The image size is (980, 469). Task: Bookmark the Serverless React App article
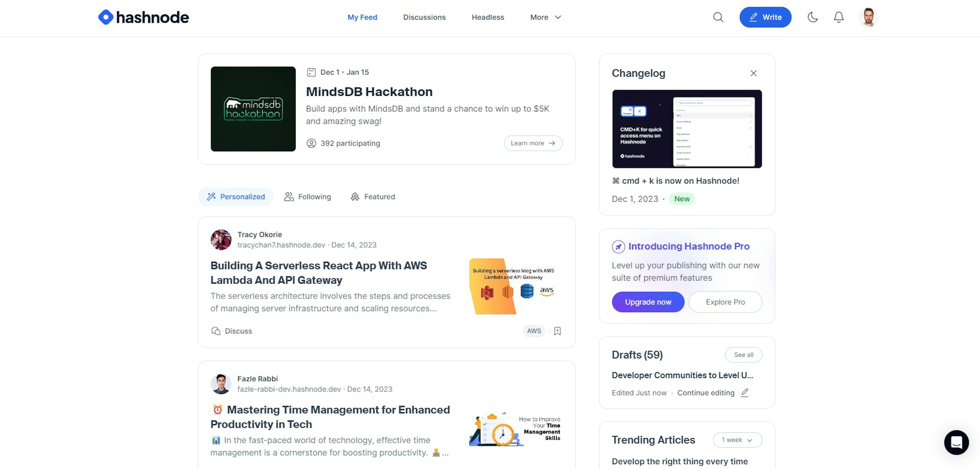[x=557, y=331]
